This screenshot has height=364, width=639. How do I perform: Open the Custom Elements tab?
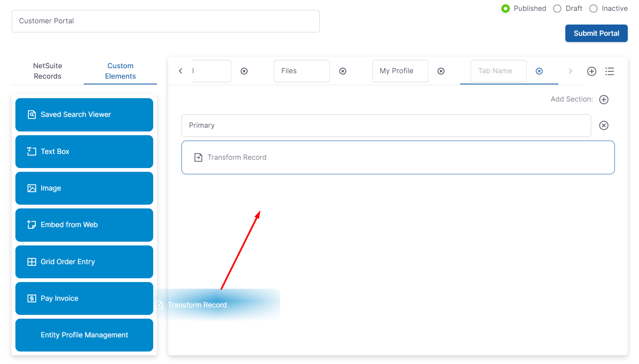[120, 71]
